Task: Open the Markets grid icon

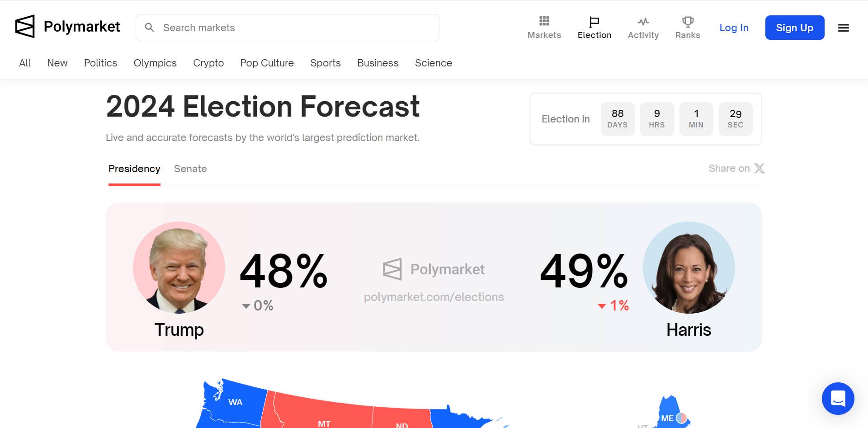Action: pos(544,21)
